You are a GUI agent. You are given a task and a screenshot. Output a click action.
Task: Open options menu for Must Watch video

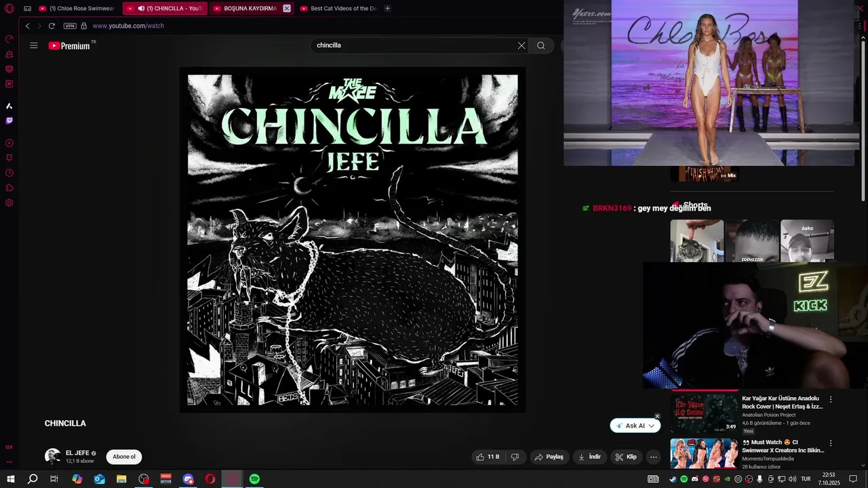pos(831,443)
